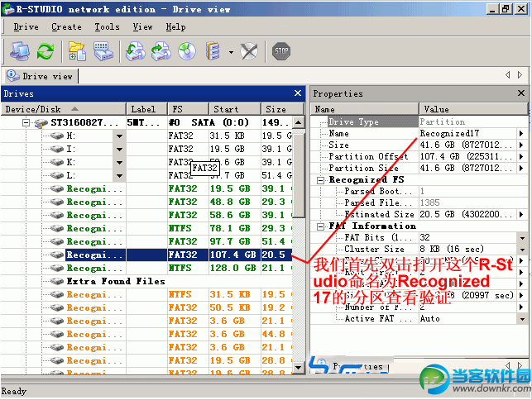Viewport: 532px width, 400px height.
Task: Click the STOP toolbar button
Action: (x=281, y=51)
